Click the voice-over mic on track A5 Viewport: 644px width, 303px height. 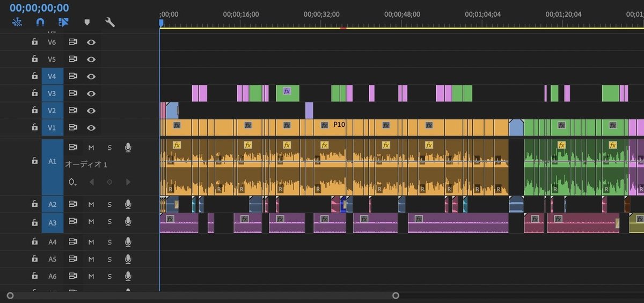coord(128,259)
